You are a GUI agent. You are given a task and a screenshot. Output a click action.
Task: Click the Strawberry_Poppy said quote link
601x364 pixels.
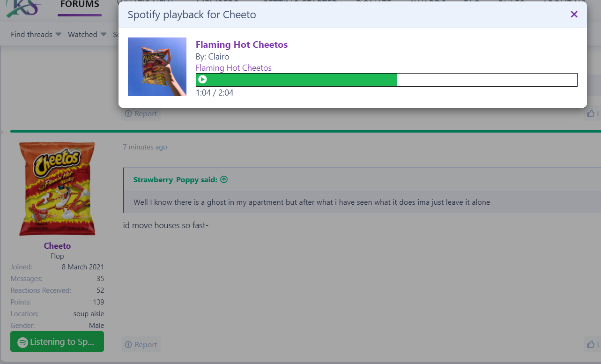pos(175,180)
